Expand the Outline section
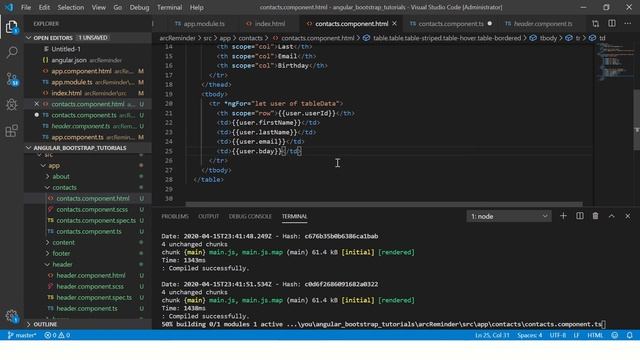 point(29,324)
